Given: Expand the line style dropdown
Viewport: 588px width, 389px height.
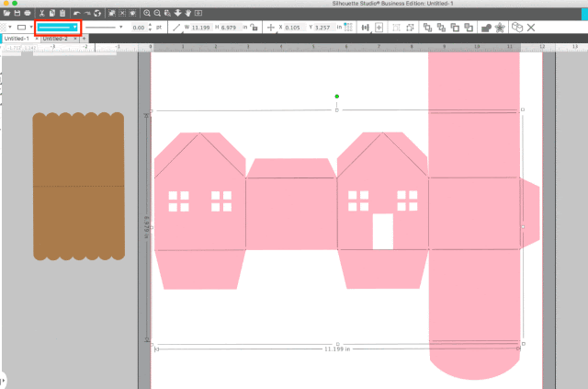Looking at the screenshot, I should [x=120, y=27].
